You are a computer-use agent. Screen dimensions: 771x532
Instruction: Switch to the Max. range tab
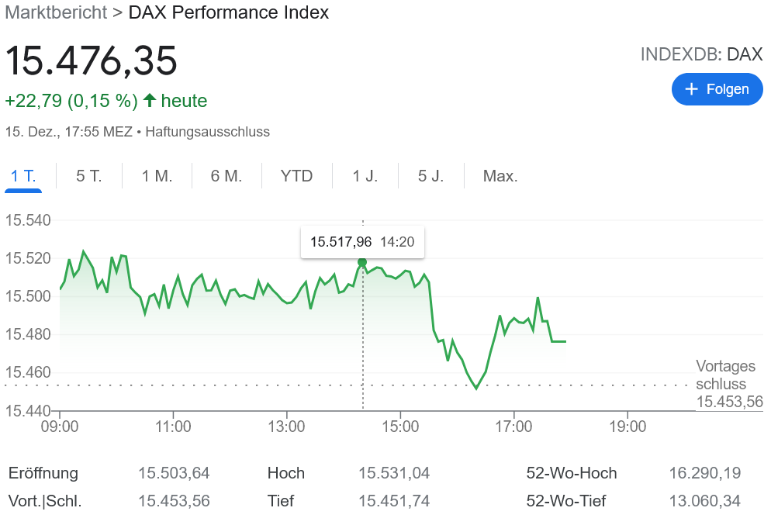coord(500,176)
